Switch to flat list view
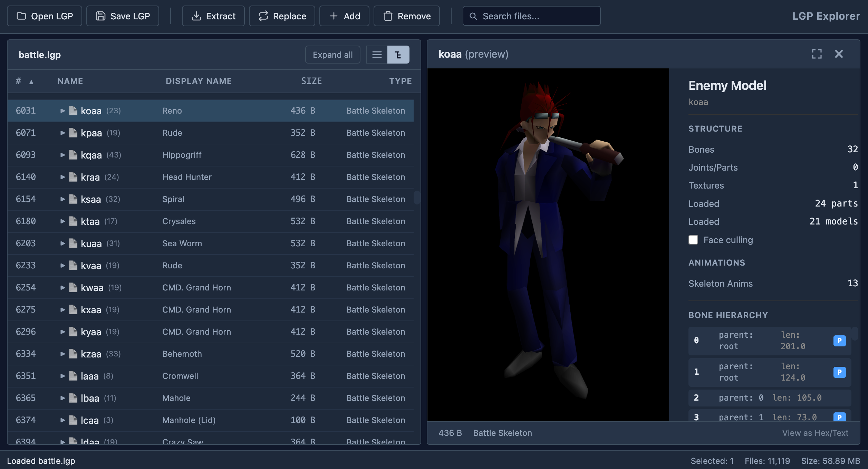Screen dimensions: 868x469 [377, 55]
